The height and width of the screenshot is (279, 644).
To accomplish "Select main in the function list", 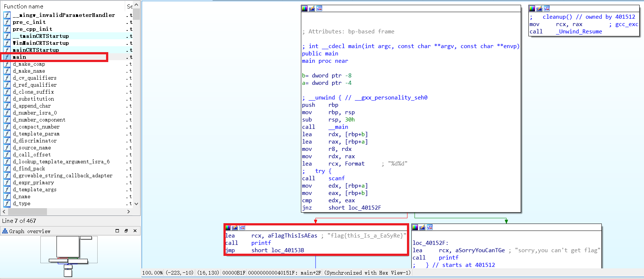I will coord(68,57).
